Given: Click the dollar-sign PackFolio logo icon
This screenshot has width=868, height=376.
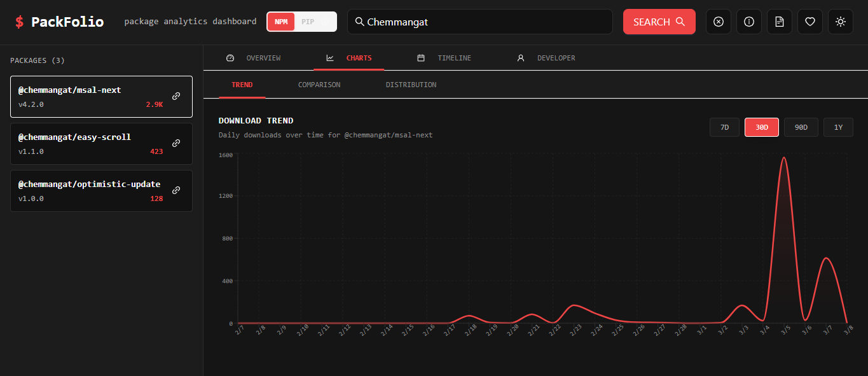Looking at the screenshot, I should [x=18, y=20].
